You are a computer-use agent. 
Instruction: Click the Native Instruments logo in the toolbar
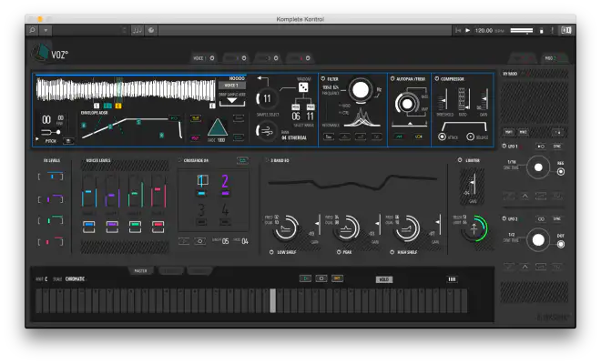[565, 30]
